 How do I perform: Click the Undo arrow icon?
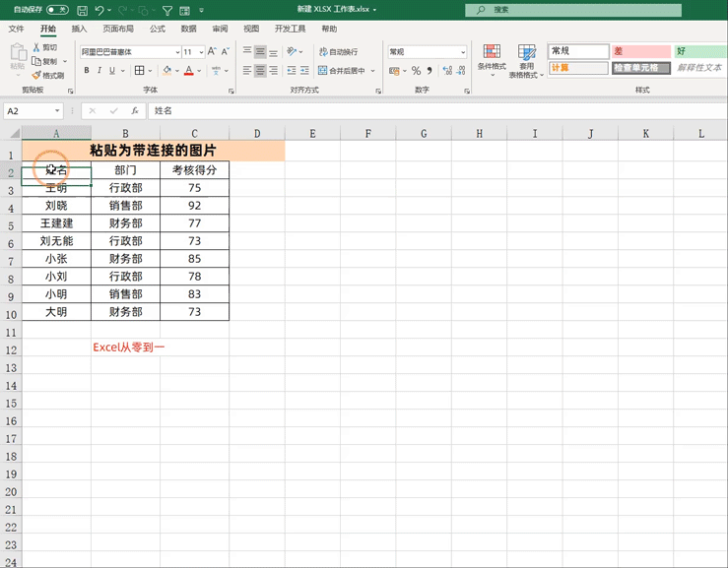(x=99, y=10)
